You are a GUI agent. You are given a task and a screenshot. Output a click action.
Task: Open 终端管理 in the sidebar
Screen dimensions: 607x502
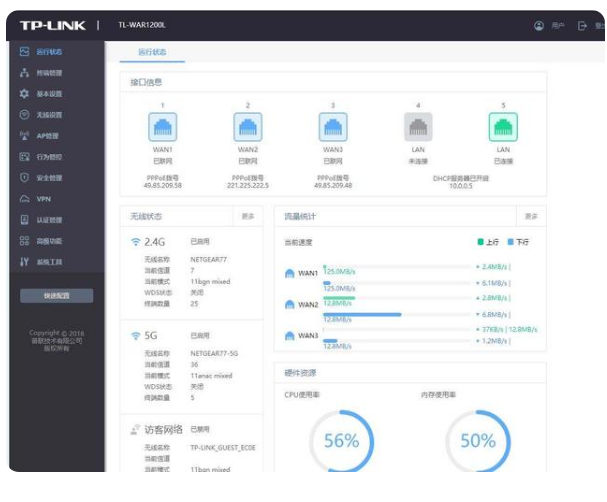[48, 73]
